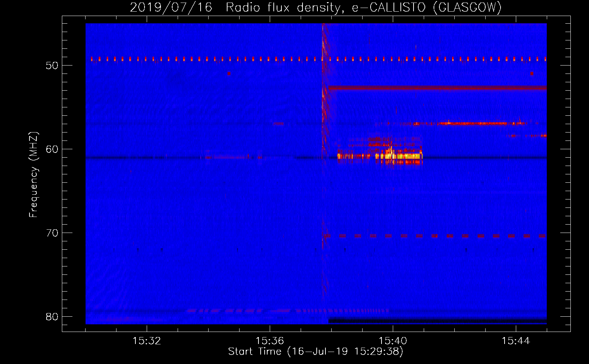Screen dimensions: 589x364
Task: Click the 80 frequency tick label
Action: (52, 317)
